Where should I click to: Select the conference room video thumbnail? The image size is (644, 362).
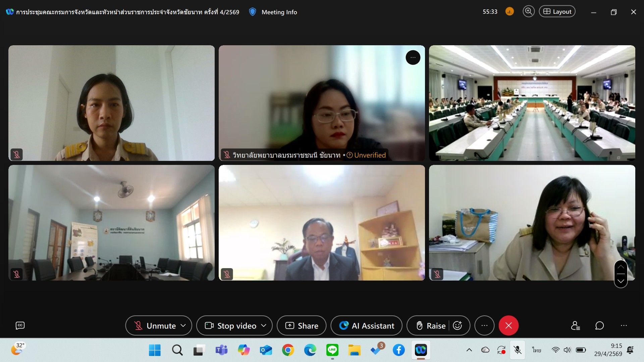pos(532,103)
